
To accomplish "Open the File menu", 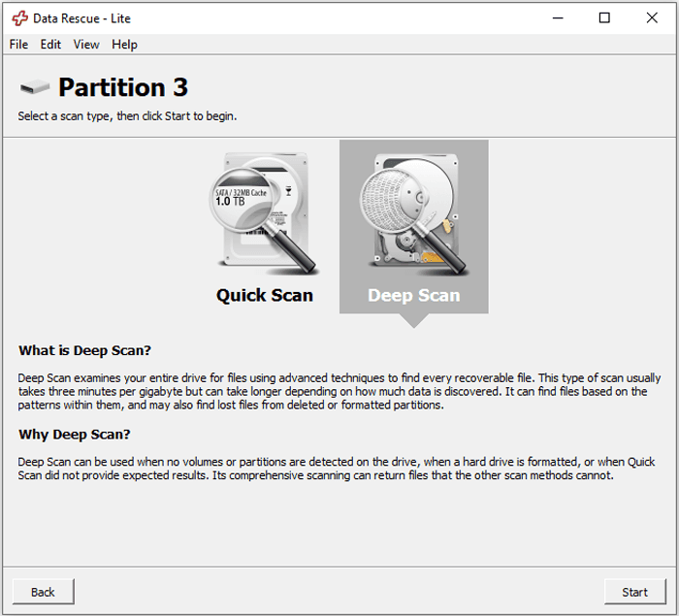I will click(18, 45).
